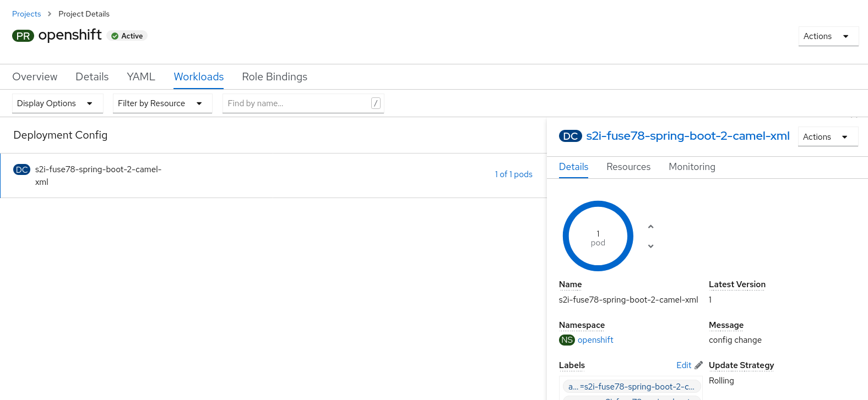868x400 pixels.
Task: Click the DC badge in the workload list row
Action: tap(22, 169)
